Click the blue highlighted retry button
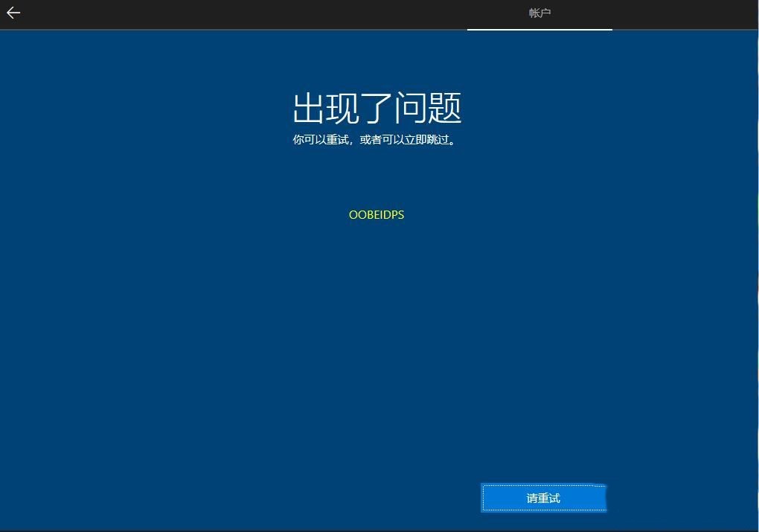 pyautogui.click(x=543, y=498)
